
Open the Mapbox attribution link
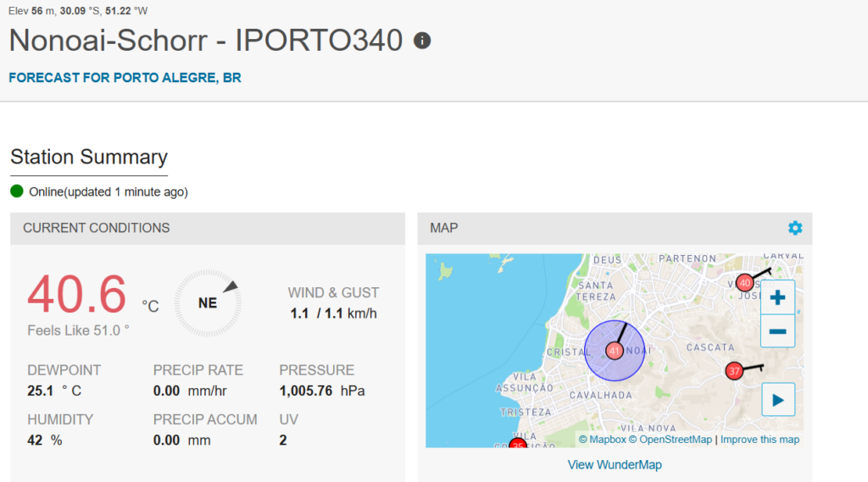click(x=602, y=440)
